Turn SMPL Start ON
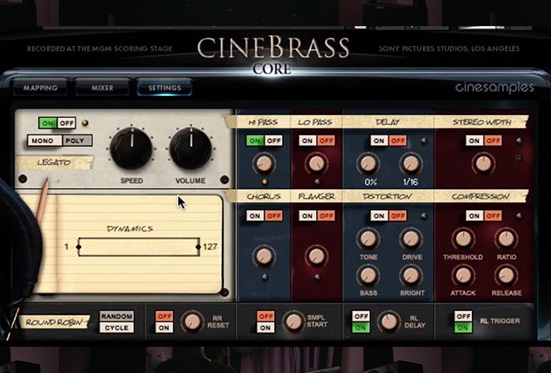 [x=265, y=328]
